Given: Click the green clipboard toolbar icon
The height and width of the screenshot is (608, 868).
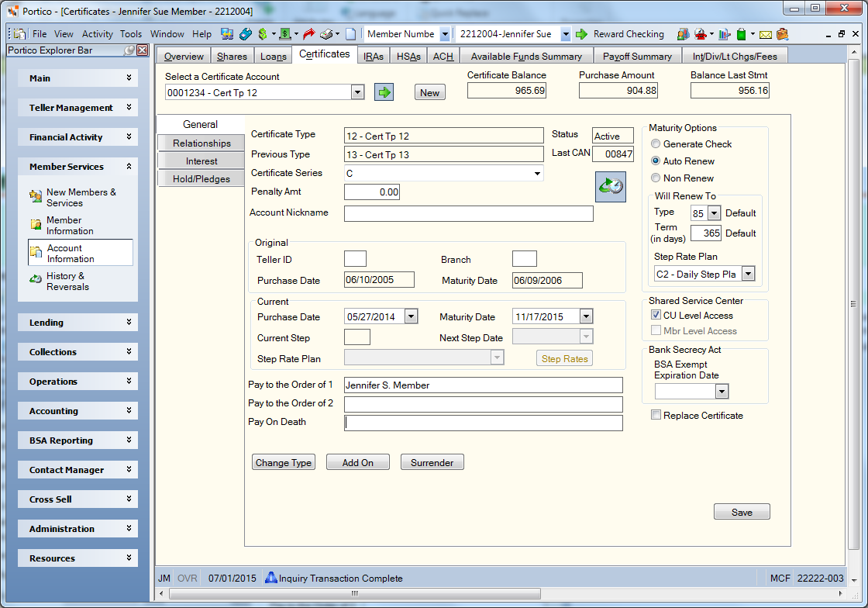Looking at the screenshot, I should pyautogui.click(x=741, y=34).
